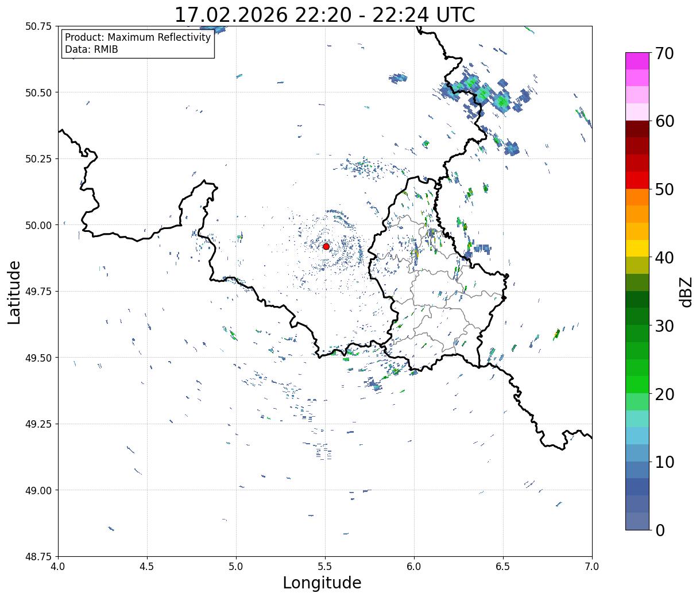Click the latitude tick label 48.75
Screen dimensions: 700x597
point(38,557)
